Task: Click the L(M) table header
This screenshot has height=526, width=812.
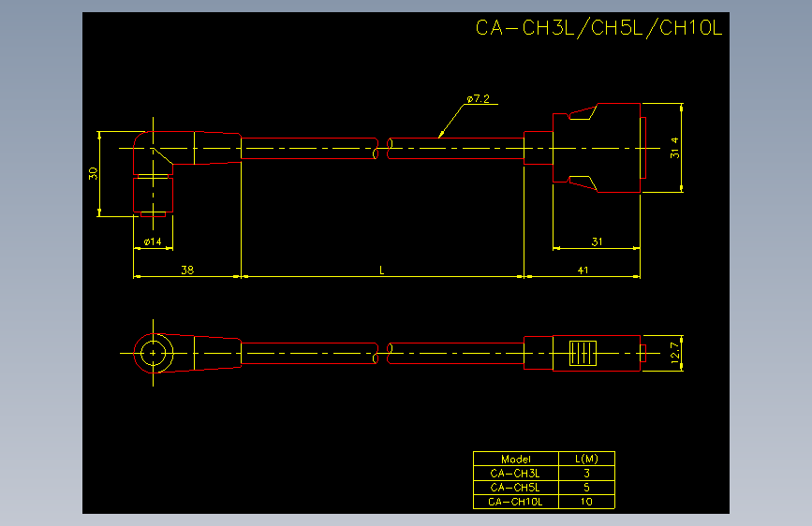Action: click(x=586, y=459)
